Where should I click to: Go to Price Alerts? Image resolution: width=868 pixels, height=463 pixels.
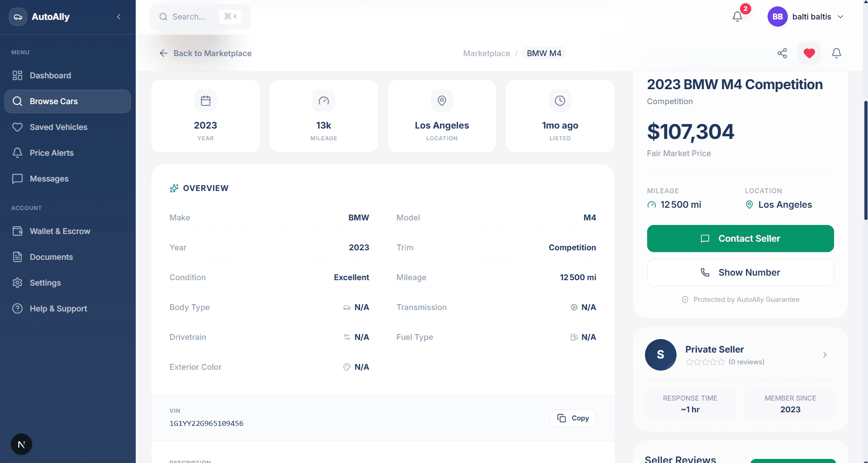67,153
